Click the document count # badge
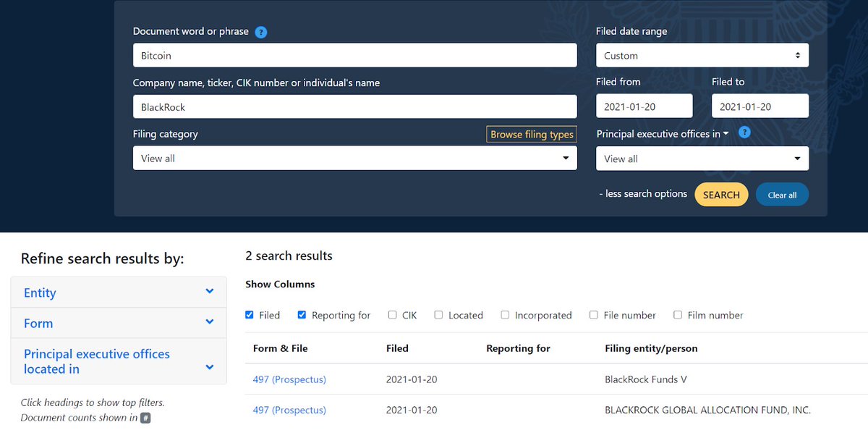The image size is (868, 438). [x=145, y=418]
